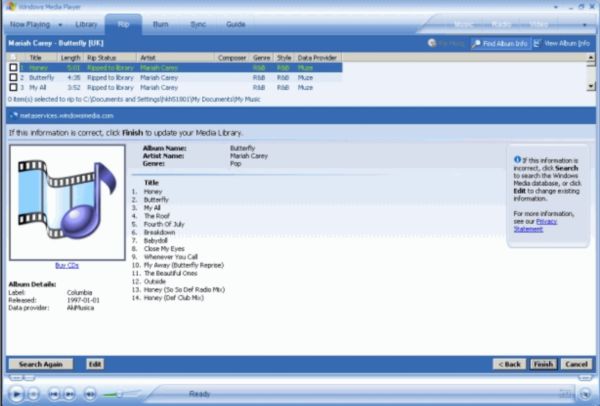Click "The Roof" in the album track list
The image size is (600, 406).
(157, 216)
